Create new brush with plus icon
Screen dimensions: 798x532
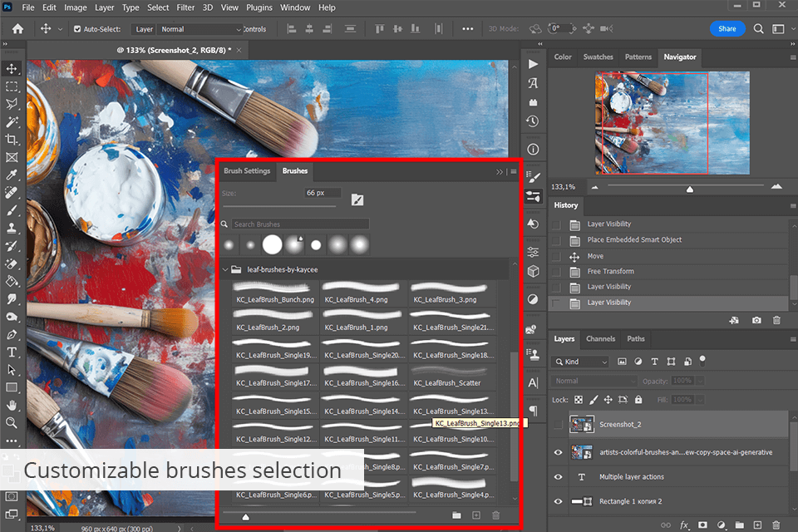pos(475,515)
